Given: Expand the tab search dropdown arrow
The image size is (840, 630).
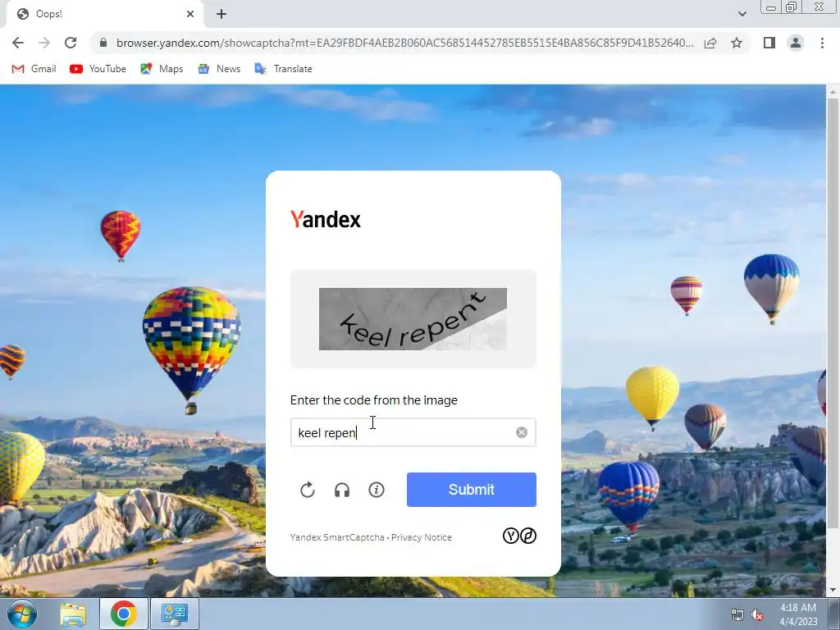Looking at the screenshot, I should [x=742, y=14].
